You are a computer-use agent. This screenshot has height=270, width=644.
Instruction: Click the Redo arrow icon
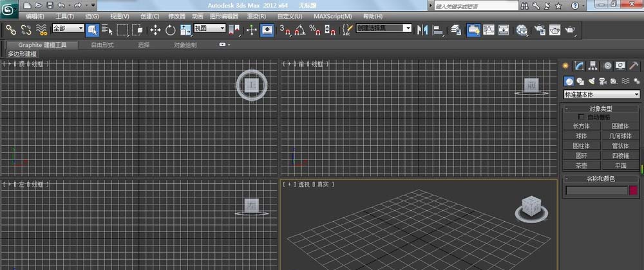tap(78, 6)
